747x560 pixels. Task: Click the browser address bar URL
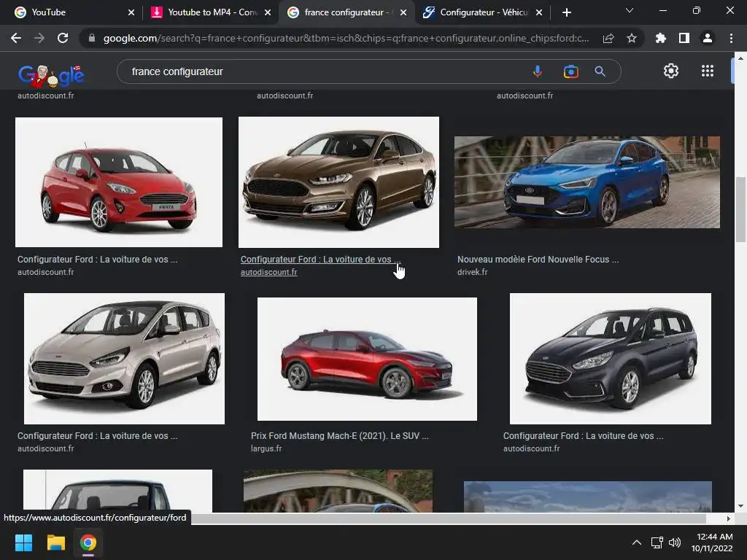pos(346,38)
